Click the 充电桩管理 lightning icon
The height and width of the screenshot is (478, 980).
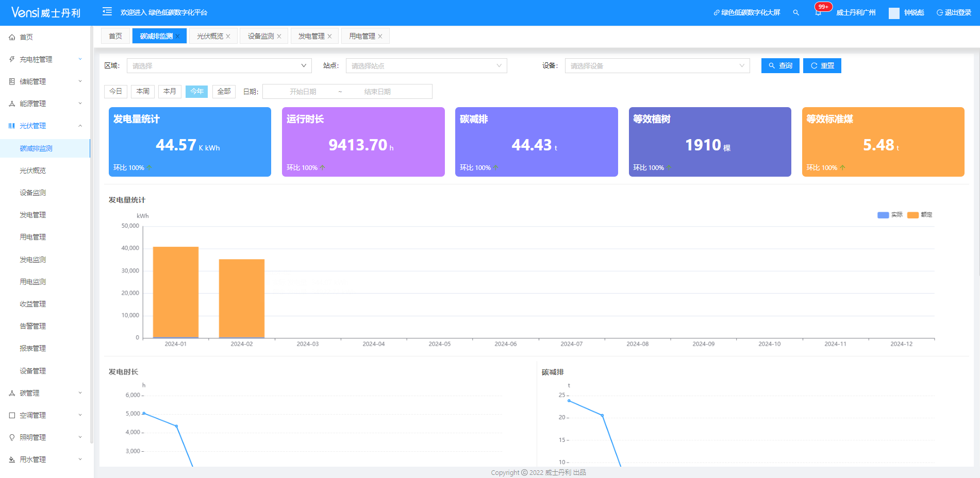[12, 59]
